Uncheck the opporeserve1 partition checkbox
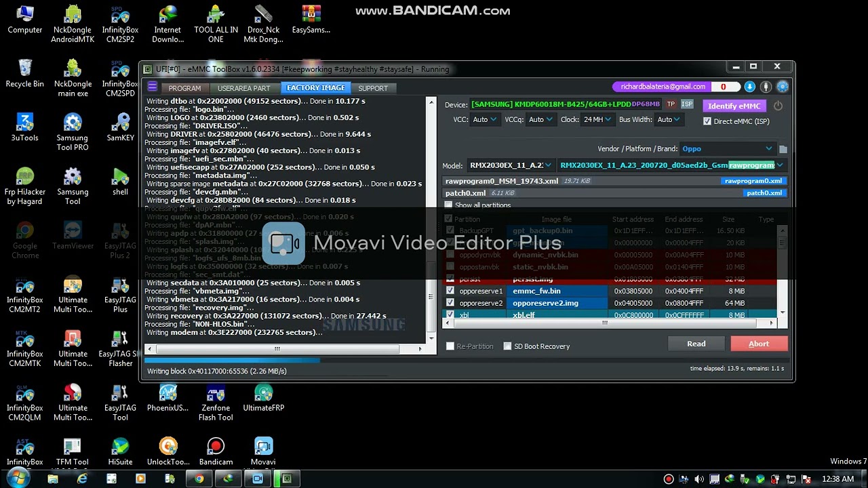The image size is (868, 488). [450, 291]
